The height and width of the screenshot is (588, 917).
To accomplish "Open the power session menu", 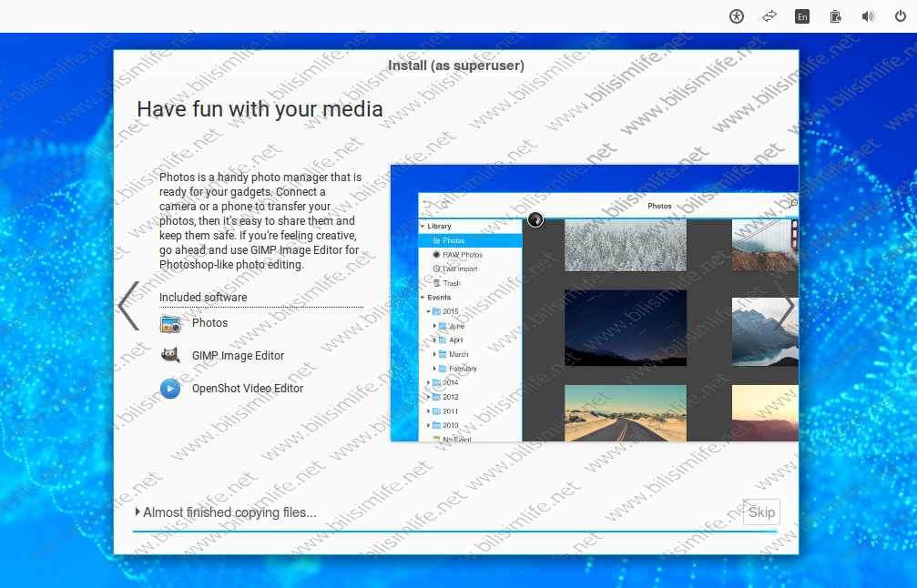I will click(x=901, y=16).
